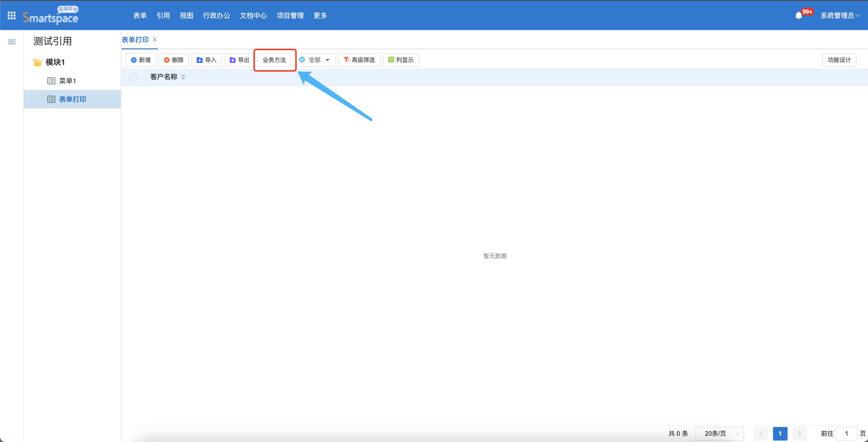The height and width of the screenshot is (442, 868).
Task: Click the 业务方法 button
Action: [274, 60]
